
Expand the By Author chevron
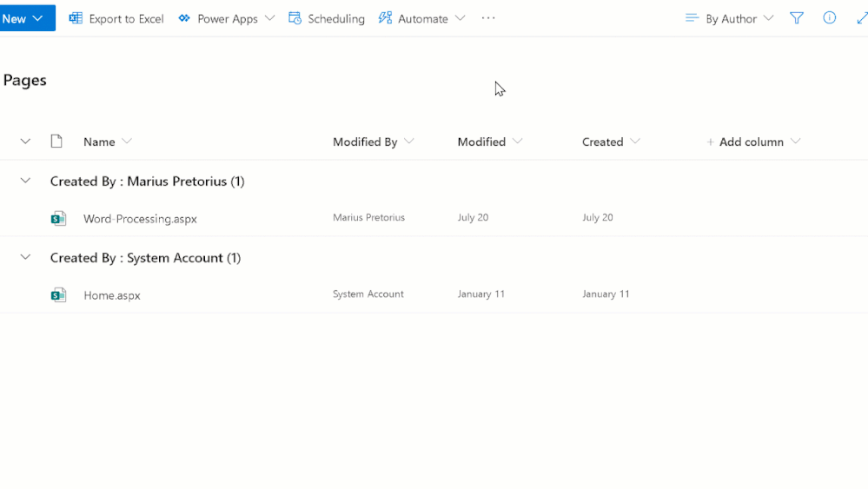coord(768,18)
